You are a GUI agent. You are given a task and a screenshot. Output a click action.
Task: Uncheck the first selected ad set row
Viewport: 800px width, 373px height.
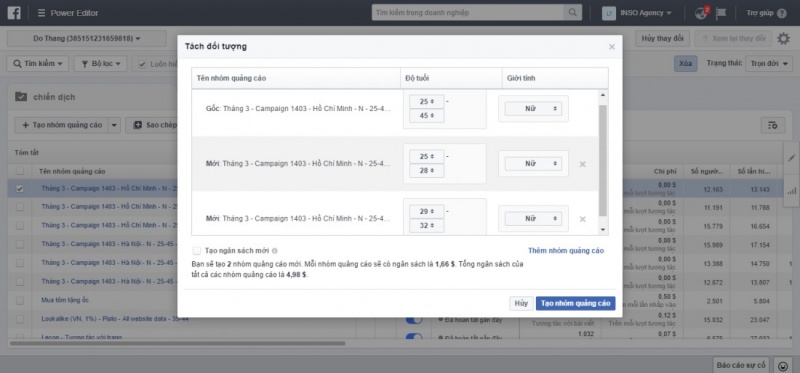(x=19, y=189)
